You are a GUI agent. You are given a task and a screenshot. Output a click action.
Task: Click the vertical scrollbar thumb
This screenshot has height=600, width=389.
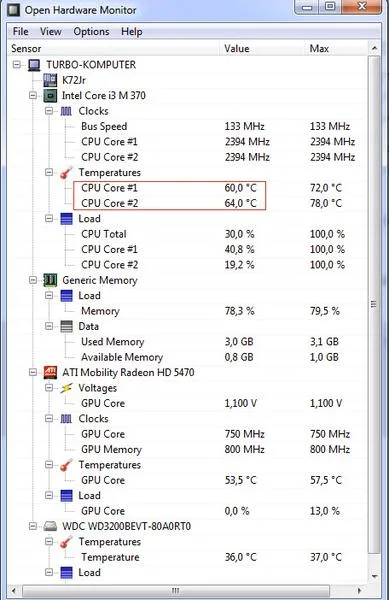tap(374, 305)
